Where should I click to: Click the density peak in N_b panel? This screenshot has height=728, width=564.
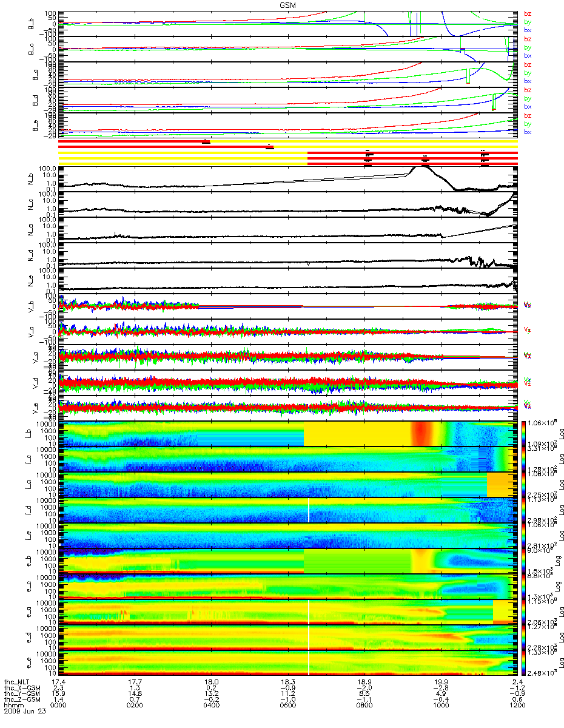(x=420, y=168)
